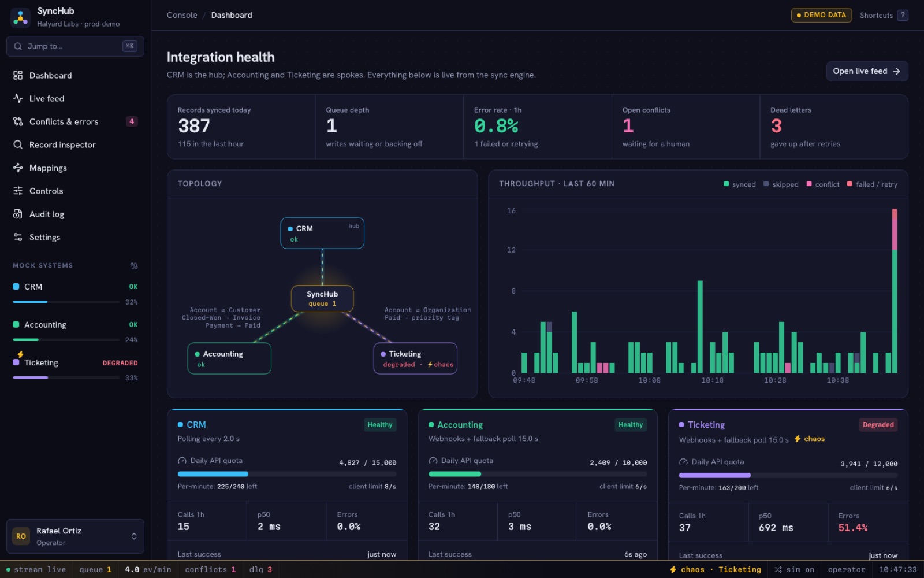Image resolution: width=924 pixels, height=578 pixels.
Task: Open Dashboard in the sidebar
Action: [75, 75]
